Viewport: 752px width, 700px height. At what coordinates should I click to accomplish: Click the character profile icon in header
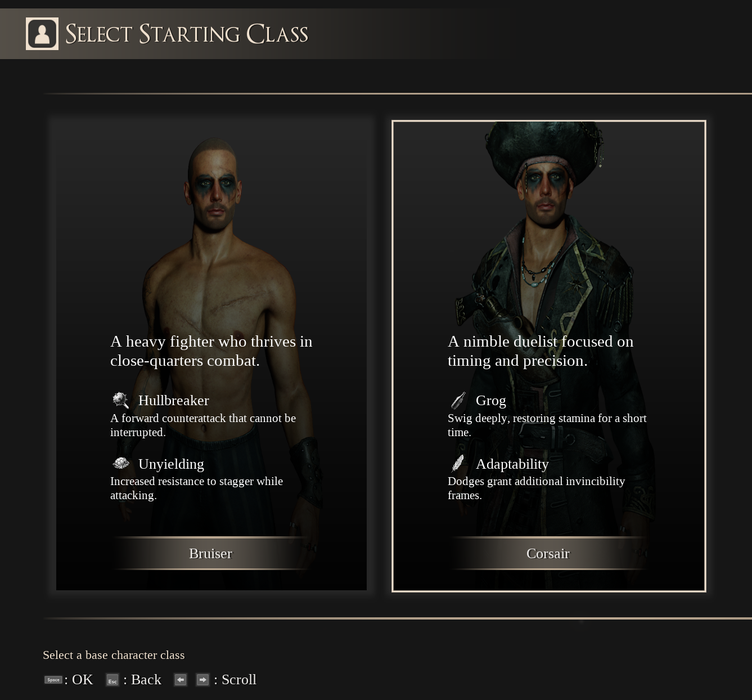(x=42, y=34)
